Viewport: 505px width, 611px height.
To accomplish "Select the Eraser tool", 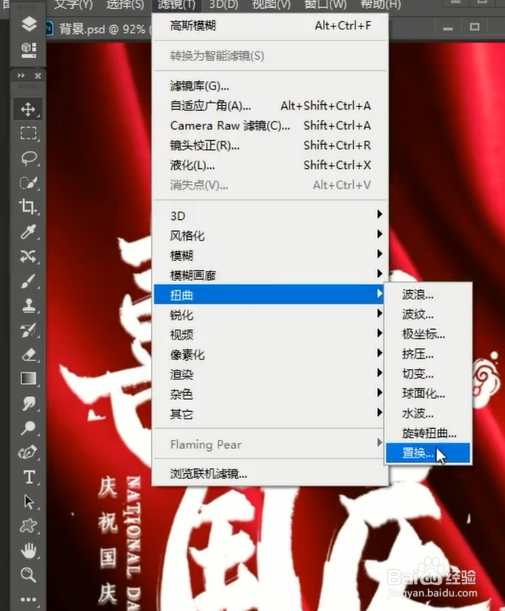I will pos(28,354).
